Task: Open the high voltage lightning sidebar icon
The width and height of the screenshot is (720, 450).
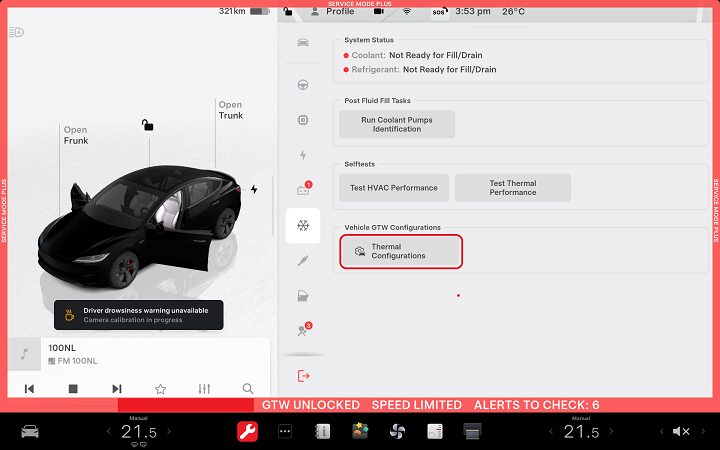Action: [x=303, y=155]
